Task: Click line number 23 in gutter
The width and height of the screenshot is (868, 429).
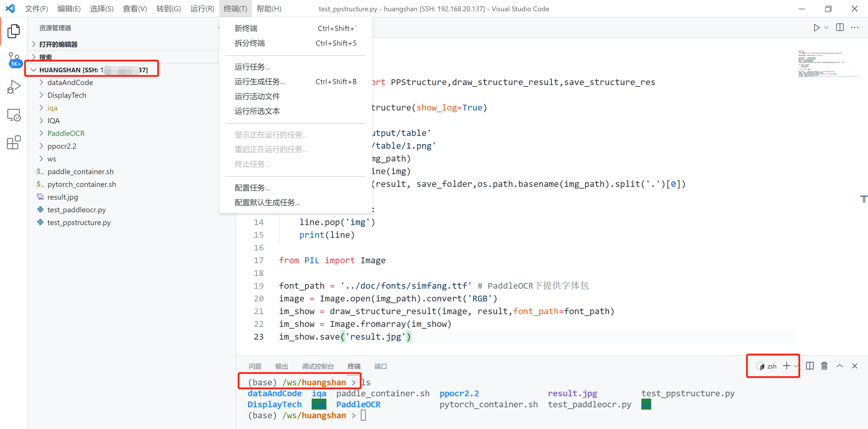Action: pos(258,337)
